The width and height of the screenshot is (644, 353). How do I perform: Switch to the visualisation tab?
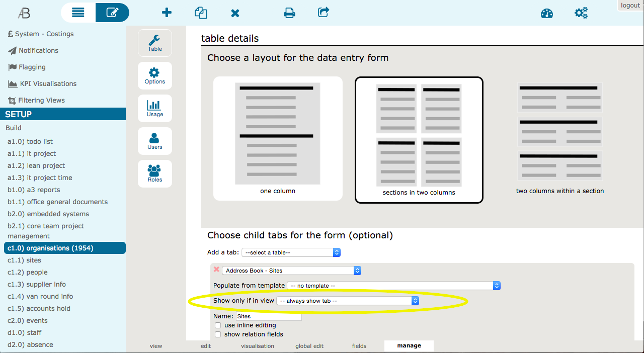pos(258,346)
